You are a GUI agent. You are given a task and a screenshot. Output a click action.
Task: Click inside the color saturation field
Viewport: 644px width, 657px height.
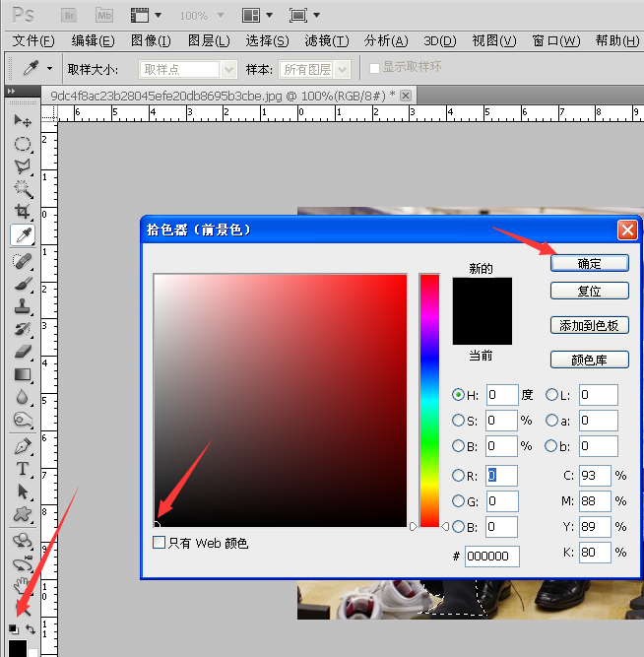281,400
